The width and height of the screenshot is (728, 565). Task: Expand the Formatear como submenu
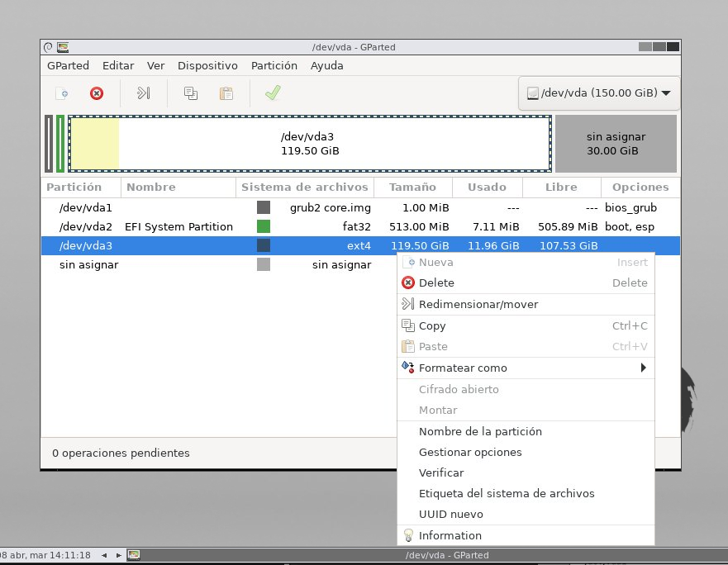[463, 368]
